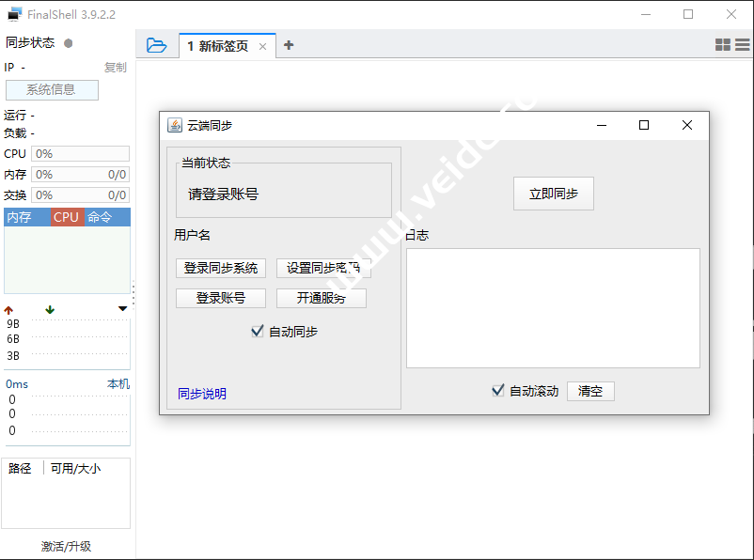
Task: Clear the log with the 清空 button
Action: [590, 391]
